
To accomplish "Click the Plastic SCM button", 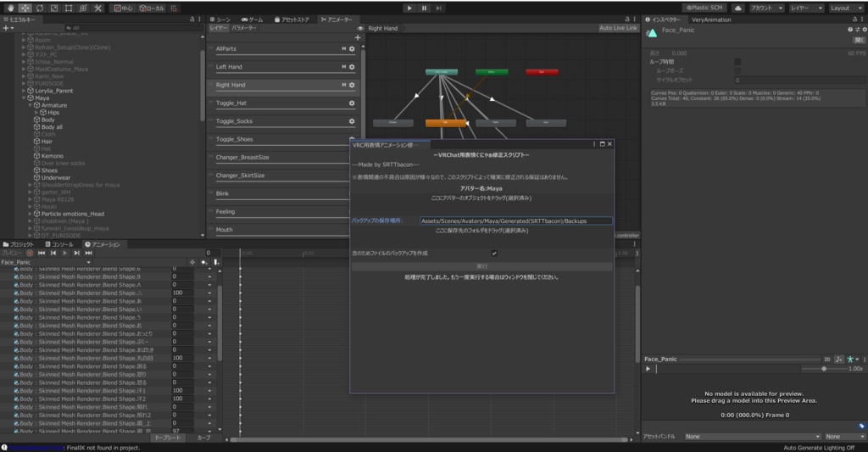I will (704, 8).
